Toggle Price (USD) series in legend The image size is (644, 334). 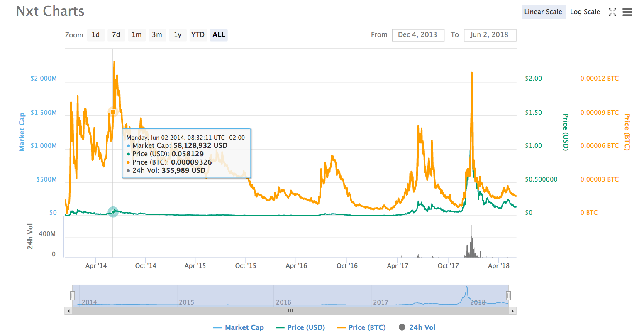300,327
